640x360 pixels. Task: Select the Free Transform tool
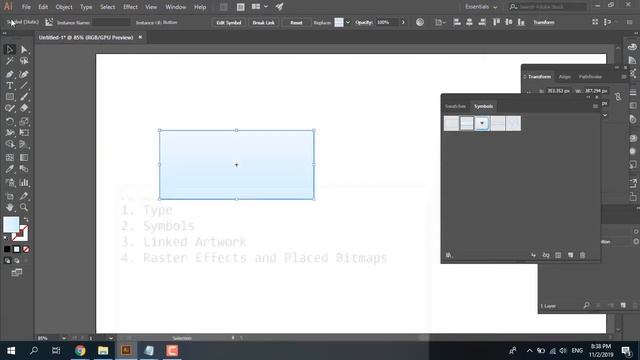(x=24, y=133)
